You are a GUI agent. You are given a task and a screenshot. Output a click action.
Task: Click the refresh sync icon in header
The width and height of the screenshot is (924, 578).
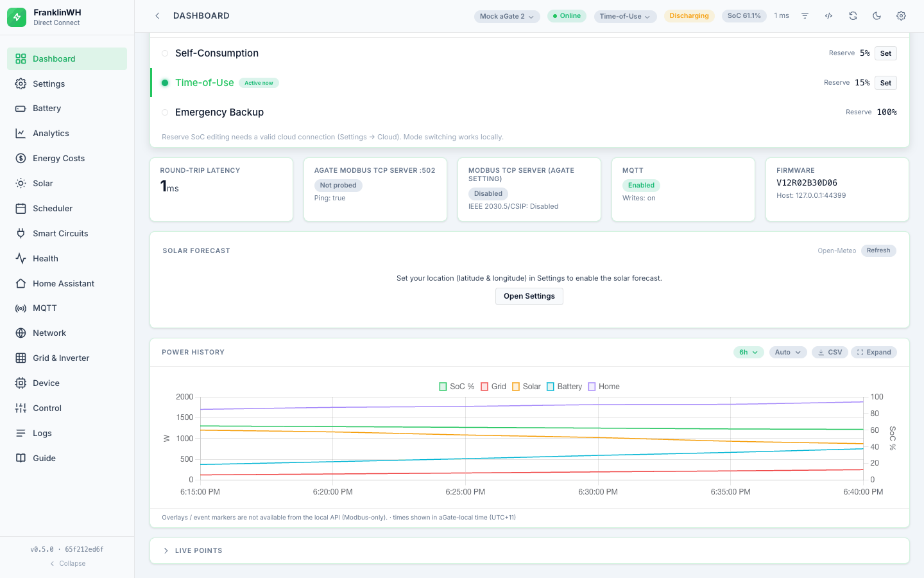tap(853, 16)
